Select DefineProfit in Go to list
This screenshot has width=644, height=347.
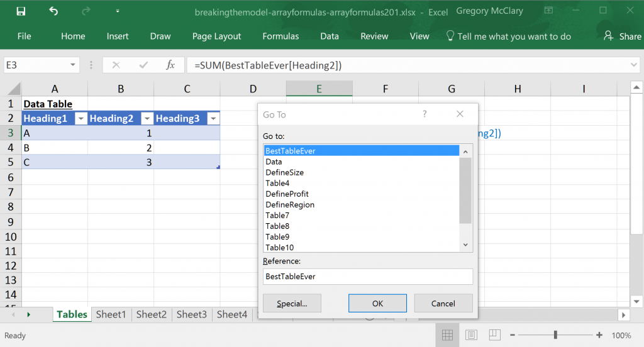click(287, 194)
